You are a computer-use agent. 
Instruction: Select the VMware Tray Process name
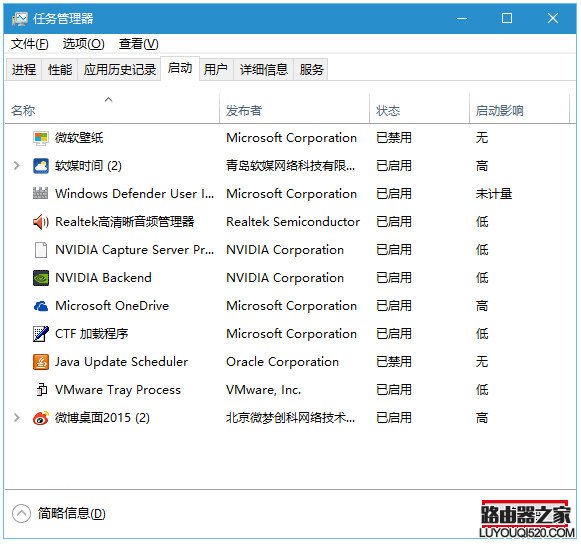[x=118, y=390]
